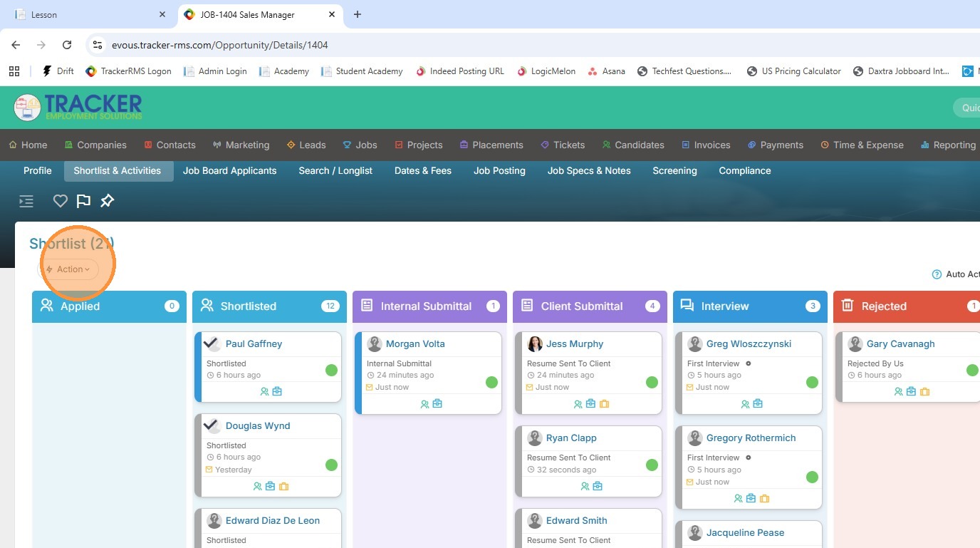
Task: Click the Interview column chat icon
Action: tap(687, 306)
